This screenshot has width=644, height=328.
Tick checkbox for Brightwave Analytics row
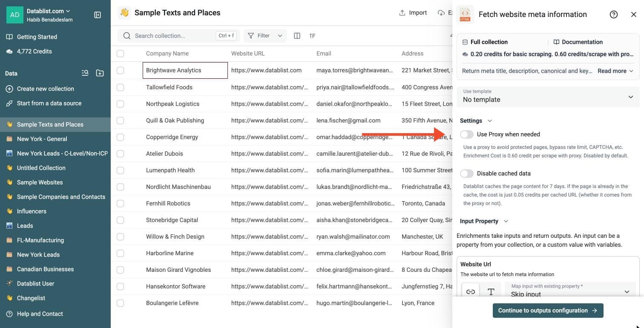point(121,70)
